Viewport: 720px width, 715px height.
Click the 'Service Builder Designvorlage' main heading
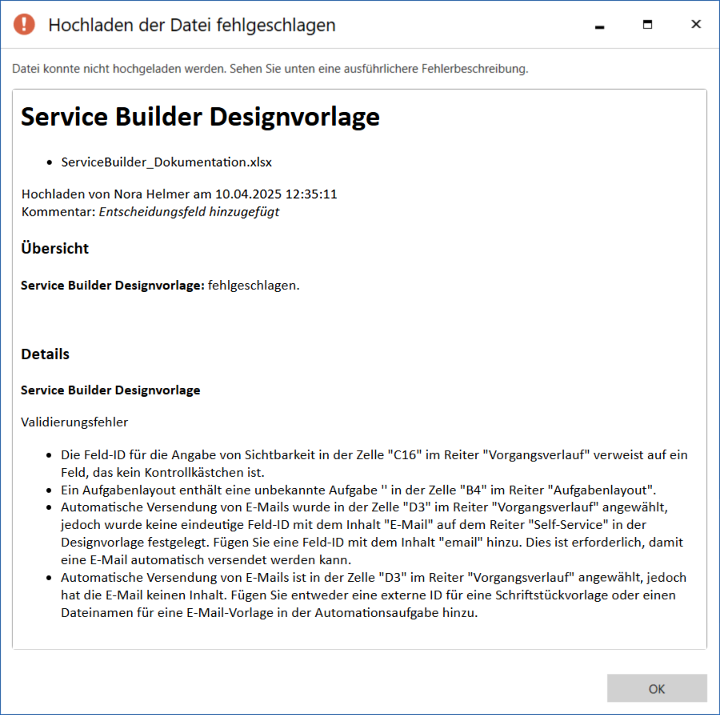point(200,116)
